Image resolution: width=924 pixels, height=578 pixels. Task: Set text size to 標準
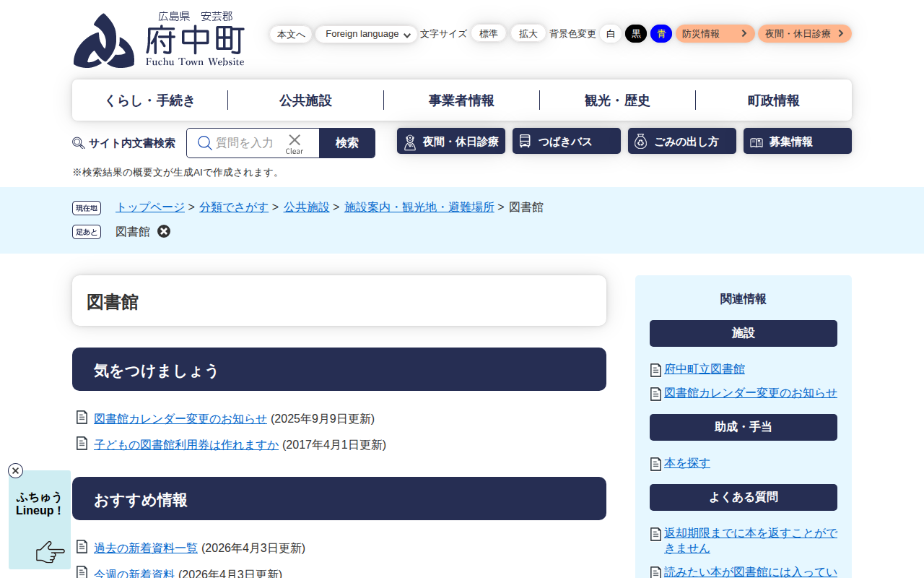click(x=489, y=34)
